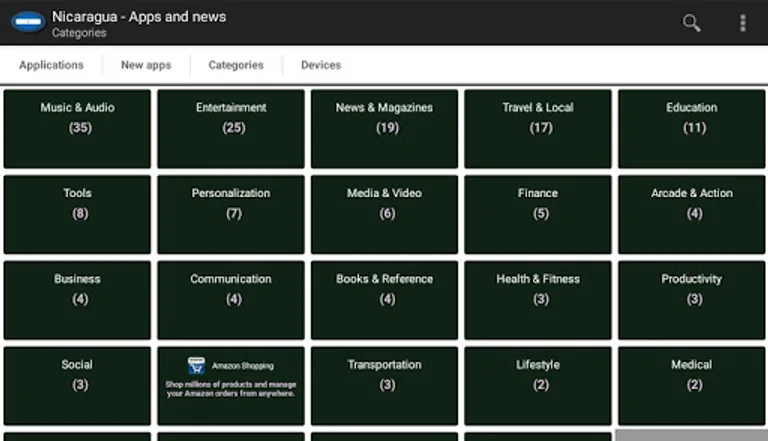Open the Music & Audio category

point(77,129)
